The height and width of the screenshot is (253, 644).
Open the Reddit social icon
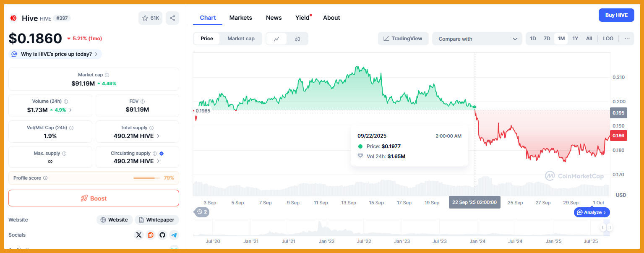tap(151, 235)
